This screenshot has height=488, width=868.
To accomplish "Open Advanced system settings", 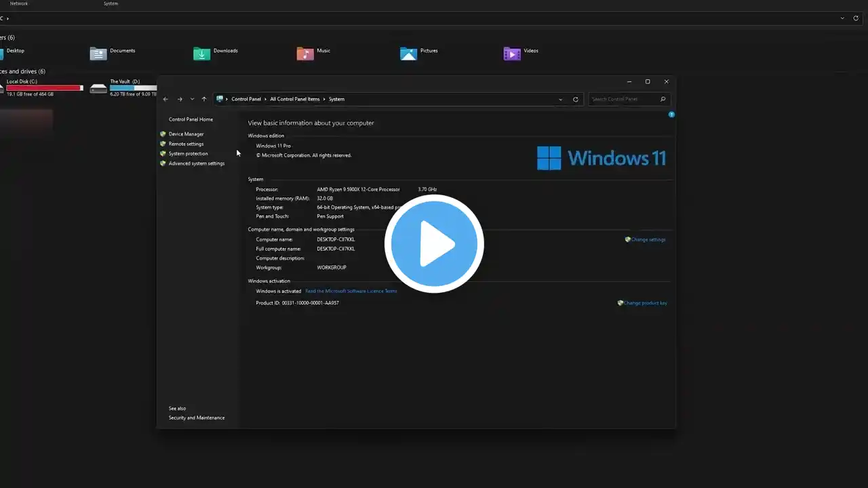I will tap(196, 163).
